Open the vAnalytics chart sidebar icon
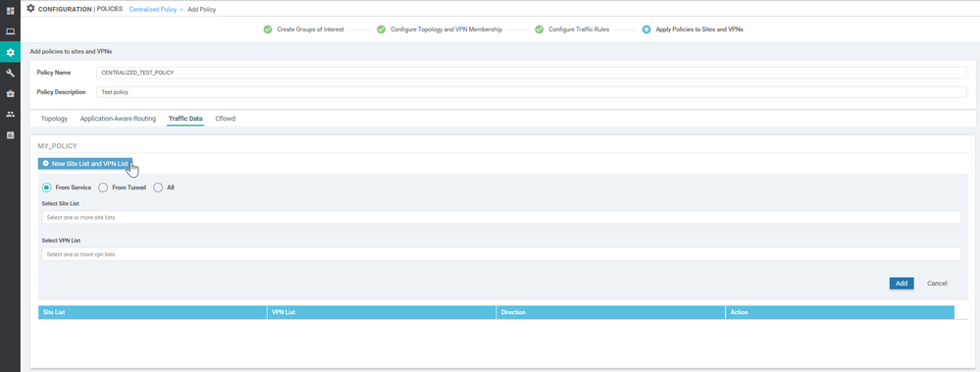Image resolution: width=980 pixels, height=372 pixels. point(10,135)
